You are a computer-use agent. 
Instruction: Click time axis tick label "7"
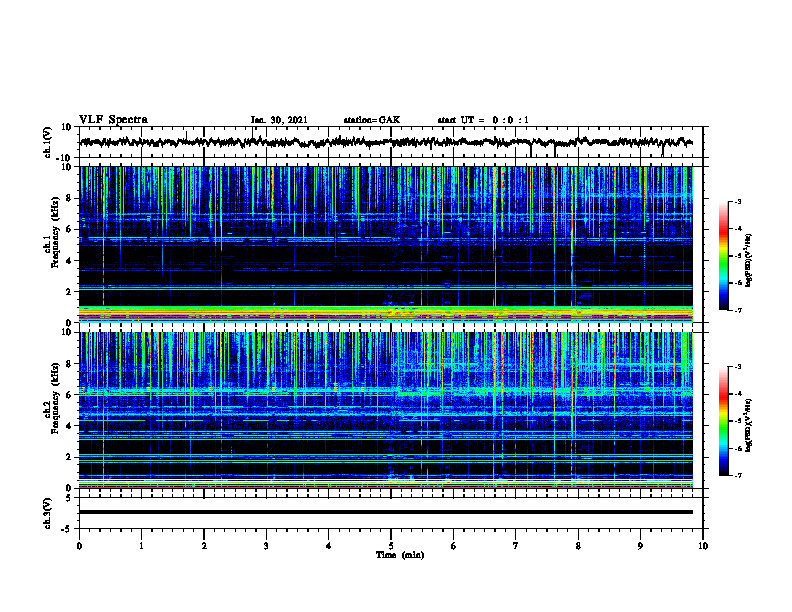[x=516, y=546]
